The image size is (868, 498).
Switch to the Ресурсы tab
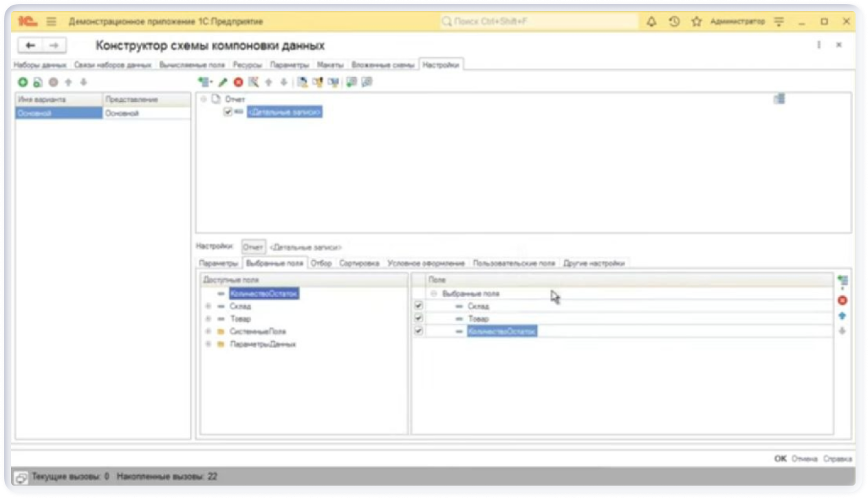tap(248, 65)
